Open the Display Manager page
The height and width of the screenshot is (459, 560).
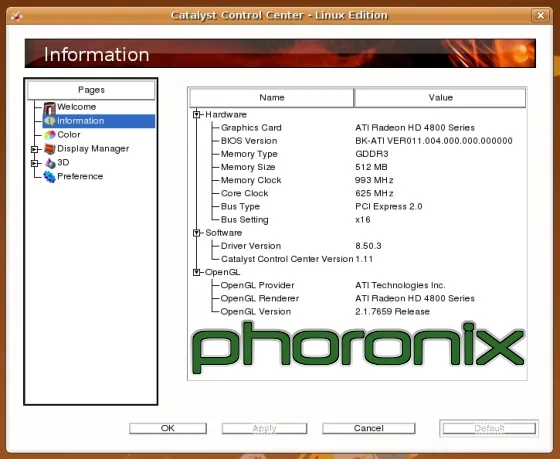coord(93,149)
